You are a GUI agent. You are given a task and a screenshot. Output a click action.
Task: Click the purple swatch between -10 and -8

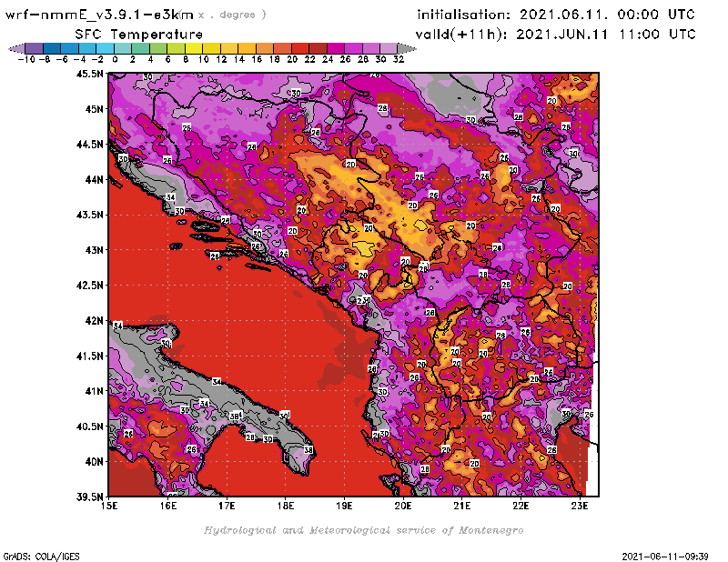(35, 49)
